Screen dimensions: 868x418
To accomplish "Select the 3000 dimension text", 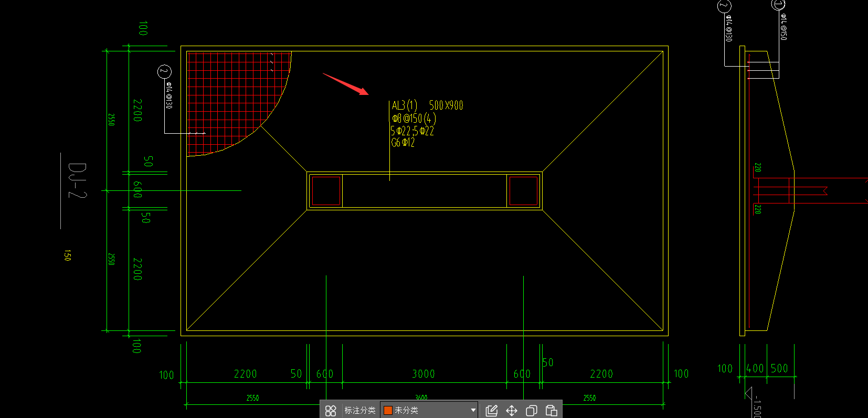I will [424, 374].
